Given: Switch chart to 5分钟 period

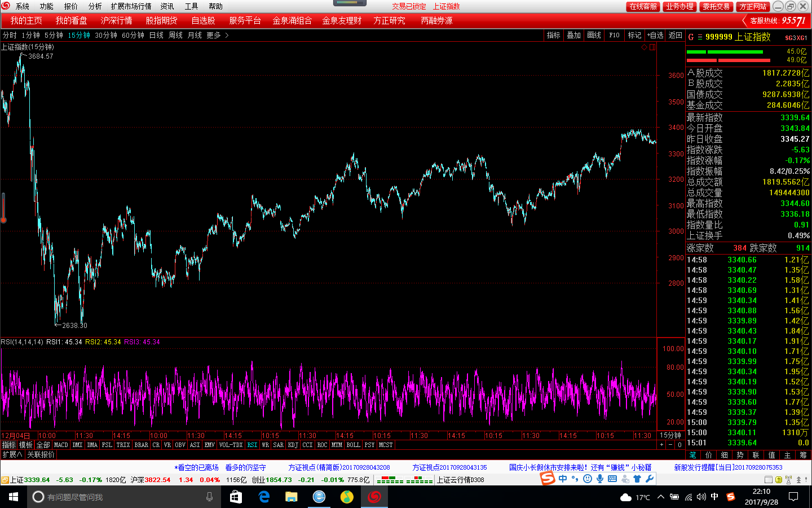Looking at the screenshot, I should click(54, 35).
